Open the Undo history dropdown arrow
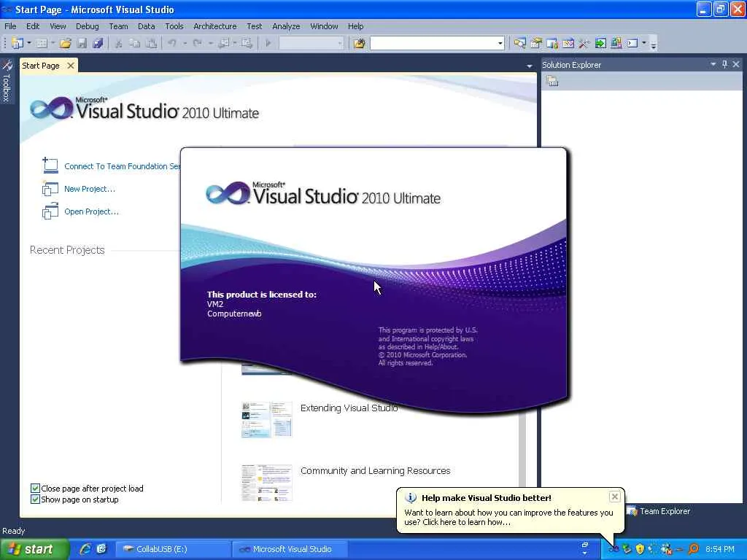The width and height of the screenshot is (747, 560). pyautogui.click(x=185, y=43)
